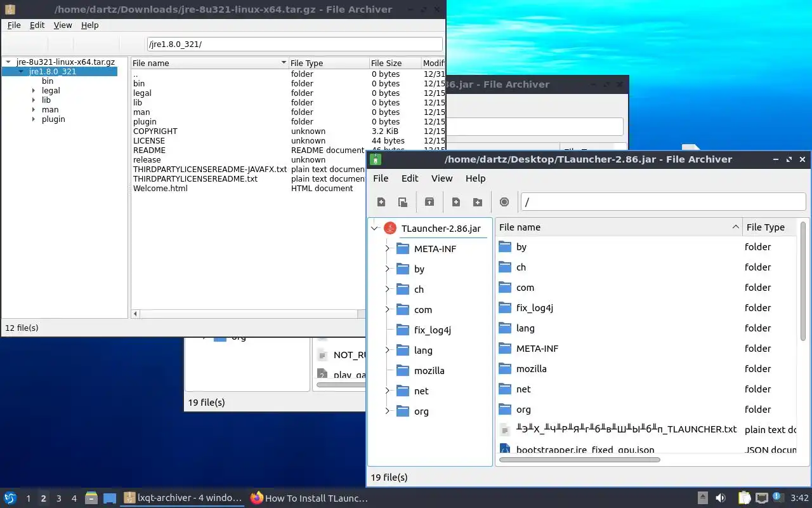Select THIRDPARTYLICENSEREADME.txt in jre file list
The width and height of the screenshot is (812, 508).
195,179
